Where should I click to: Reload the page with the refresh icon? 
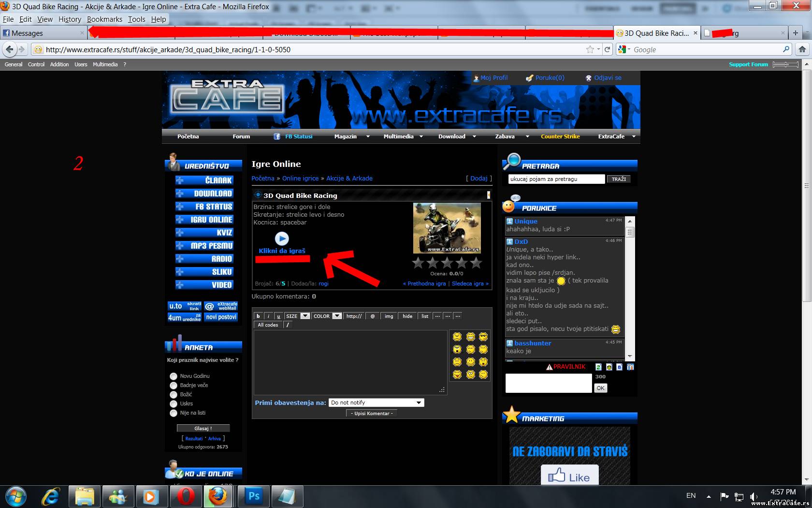click(608, 49)
